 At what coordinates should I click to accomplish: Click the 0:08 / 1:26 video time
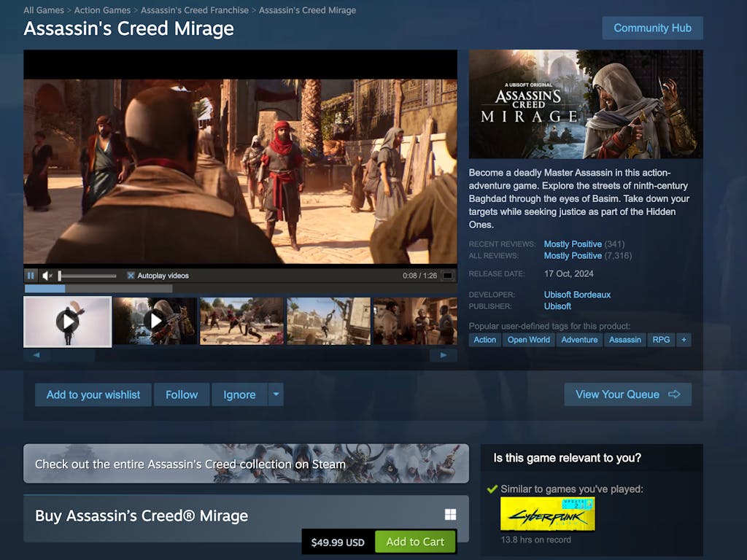[419, 276]
